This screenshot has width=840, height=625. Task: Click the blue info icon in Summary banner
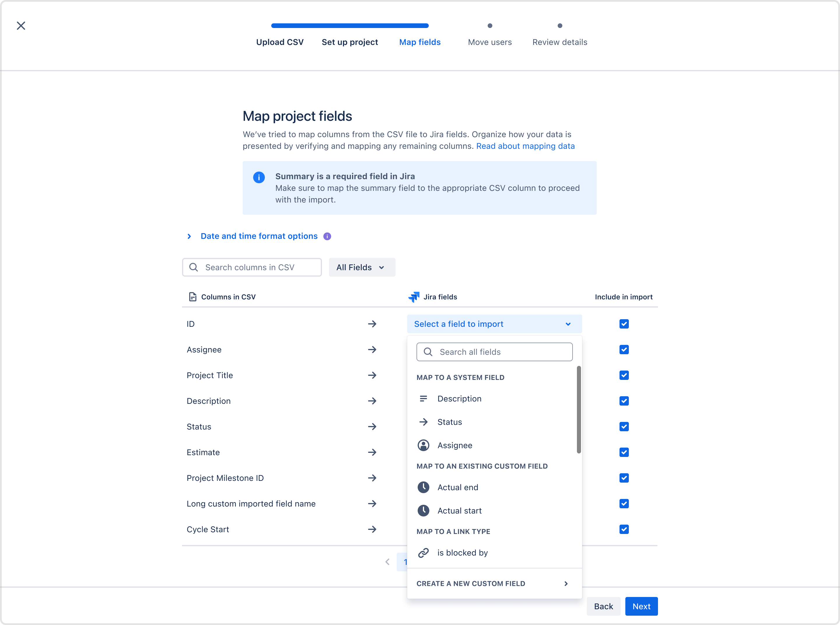pyautogui.click(x=259, y=177)
